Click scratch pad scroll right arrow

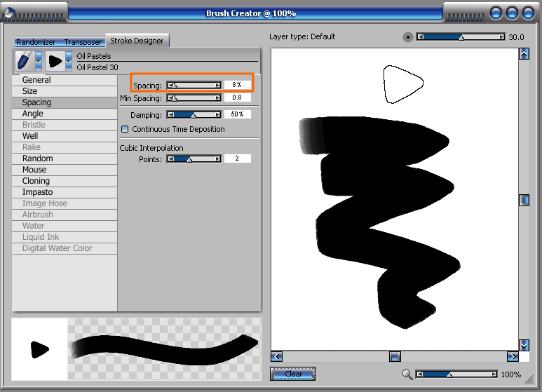pos(513,356)
